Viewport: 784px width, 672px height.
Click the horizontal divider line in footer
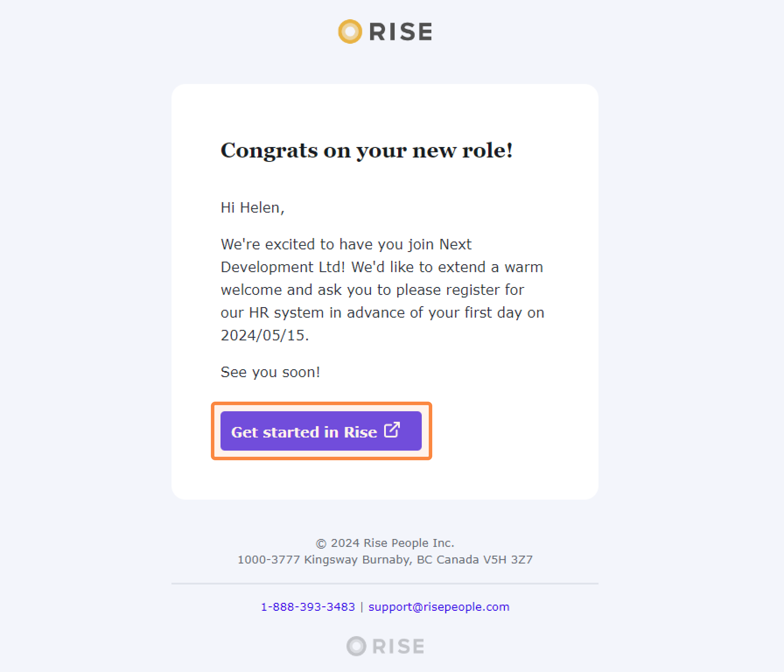click(385, 584)
